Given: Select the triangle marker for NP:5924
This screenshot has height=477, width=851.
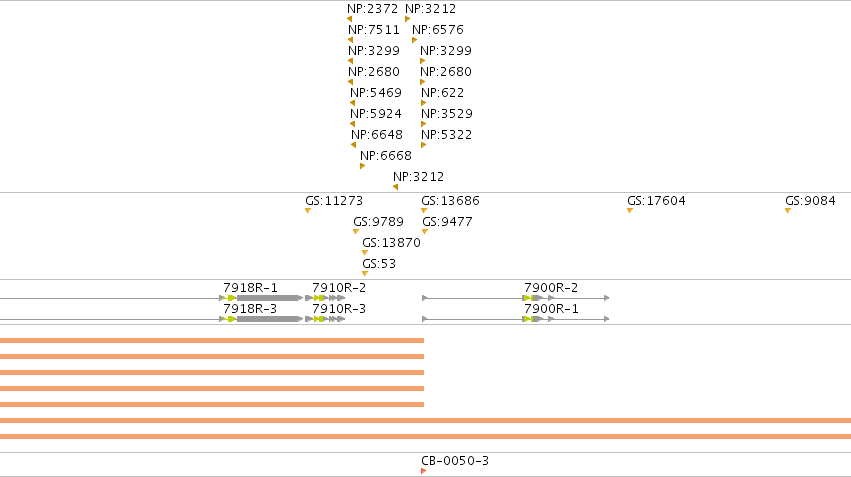Looking at the screenshot, I should (x=353, y=124).
